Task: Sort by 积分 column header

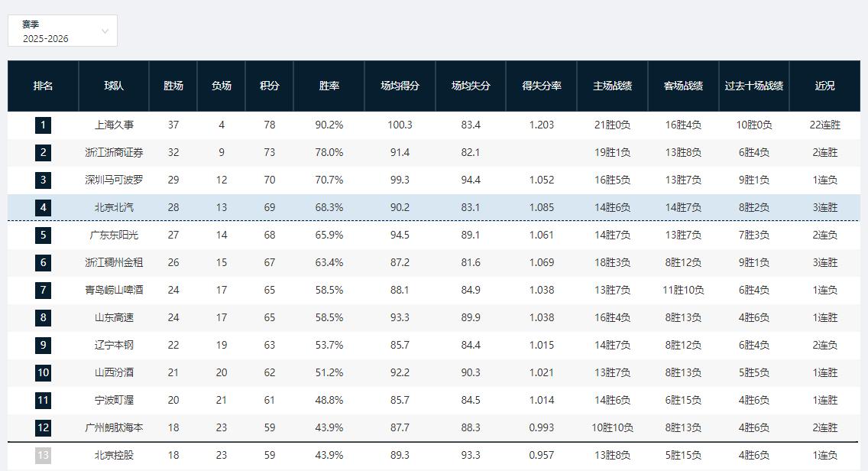Action: pyautogui.click(x=270, y=86)
